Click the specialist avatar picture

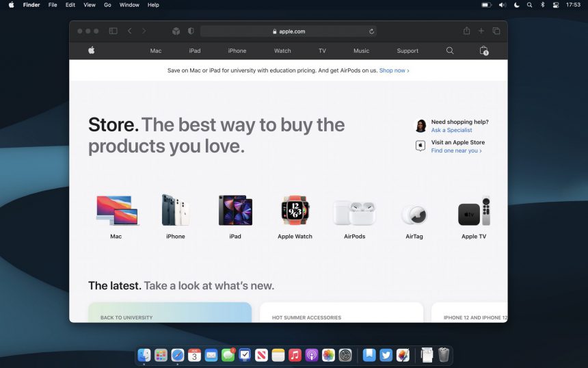point(420,126)
